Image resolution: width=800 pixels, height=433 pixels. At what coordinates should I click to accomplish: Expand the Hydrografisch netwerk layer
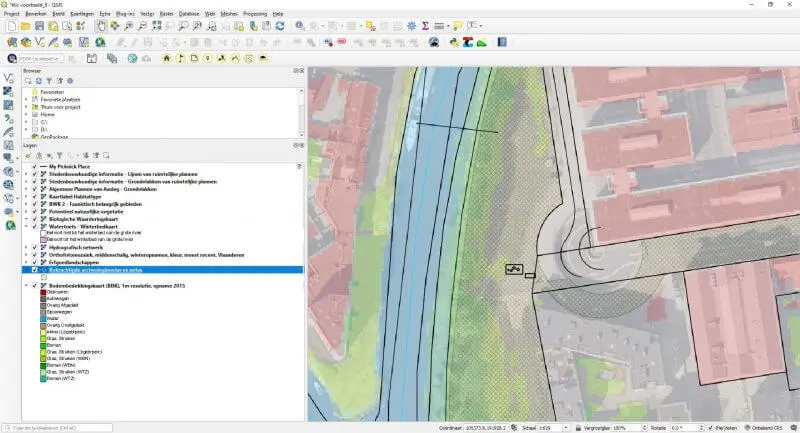(25, 247)
